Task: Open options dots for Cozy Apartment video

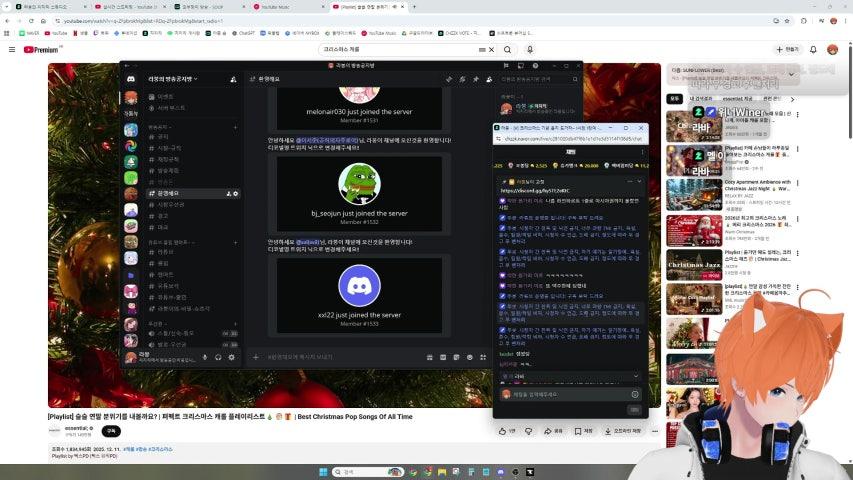Action: point(798,184)
